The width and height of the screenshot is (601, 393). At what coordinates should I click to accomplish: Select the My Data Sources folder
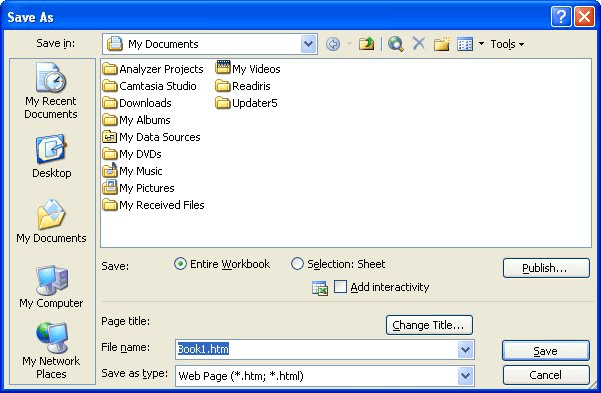coord(151,137)
